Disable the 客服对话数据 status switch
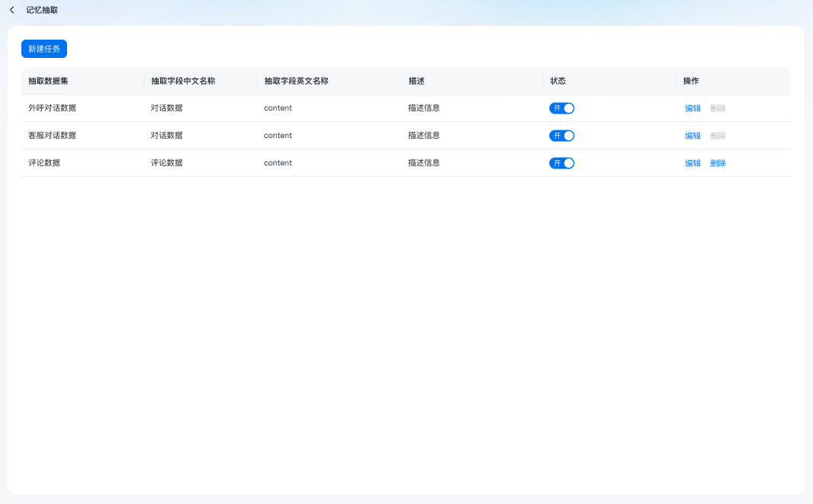Screen dimensions: 813x504 click(x=562, y=135)
